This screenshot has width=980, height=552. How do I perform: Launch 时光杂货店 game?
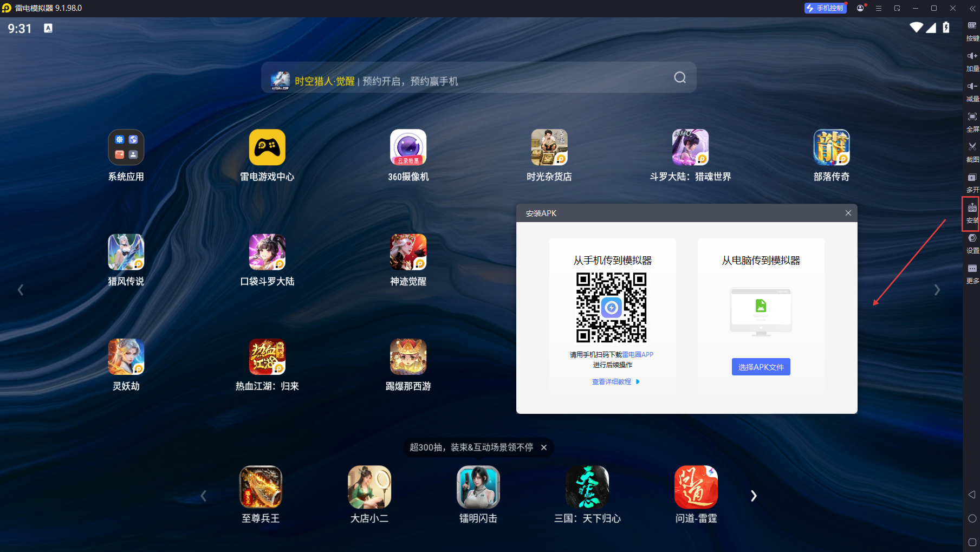click(549, 147)
